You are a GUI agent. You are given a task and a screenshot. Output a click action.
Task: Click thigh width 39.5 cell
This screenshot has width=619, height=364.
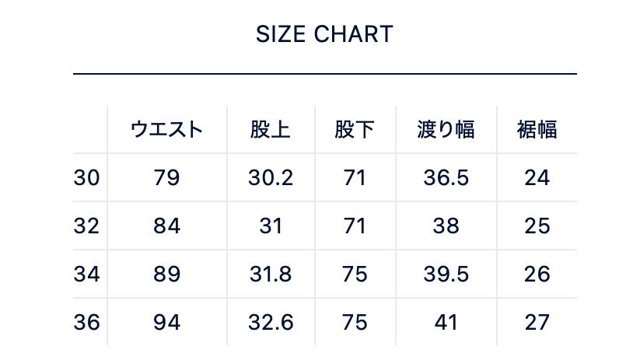[x=446, y=275]
